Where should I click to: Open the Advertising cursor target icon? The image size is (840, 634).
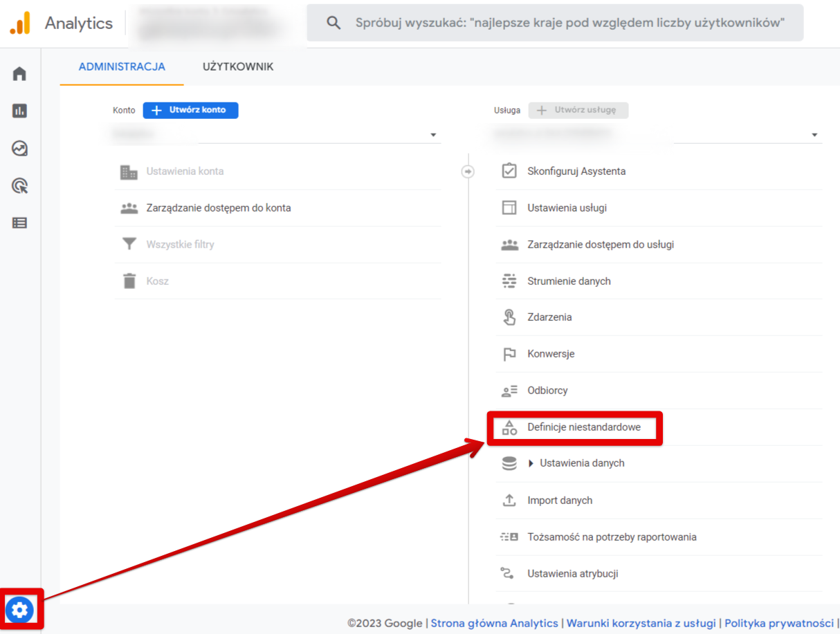pyautogui.click(x=19, y=185)
